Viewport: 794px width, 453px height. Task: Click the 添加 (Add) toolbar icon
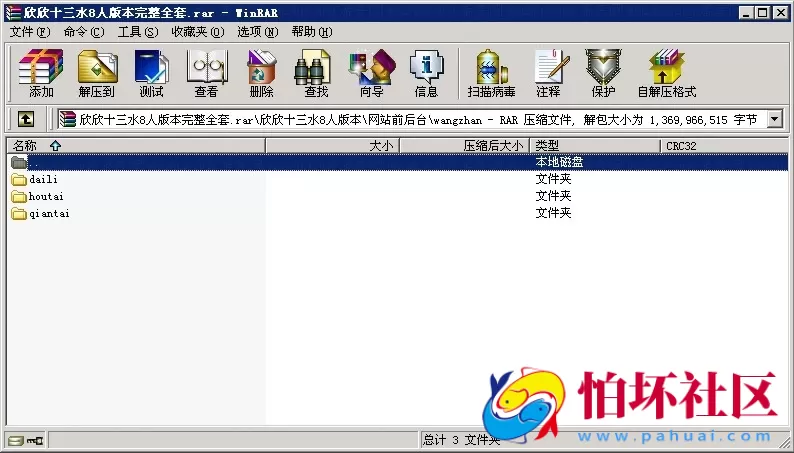(41, 72)
